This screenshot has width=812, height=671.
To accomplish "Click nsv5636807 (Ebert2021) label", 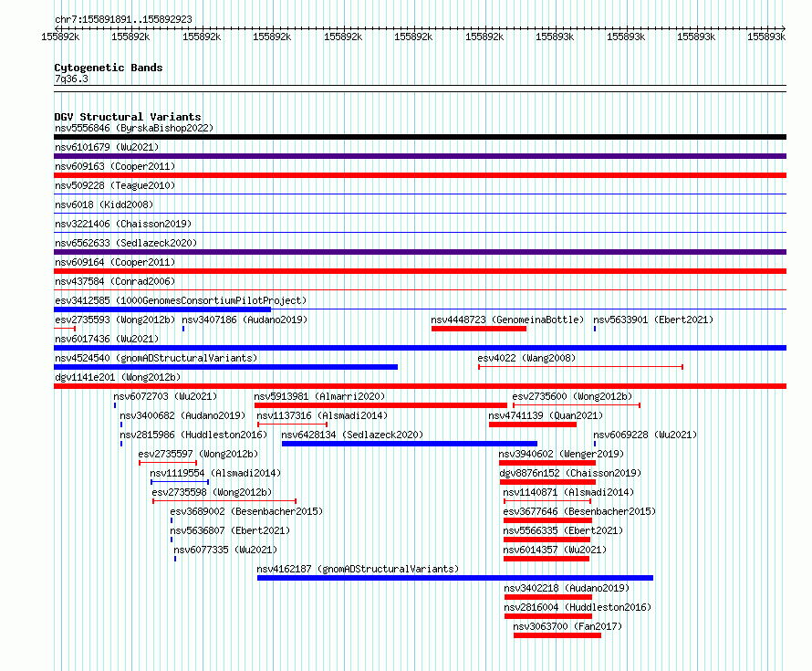I will pos(230,530).
